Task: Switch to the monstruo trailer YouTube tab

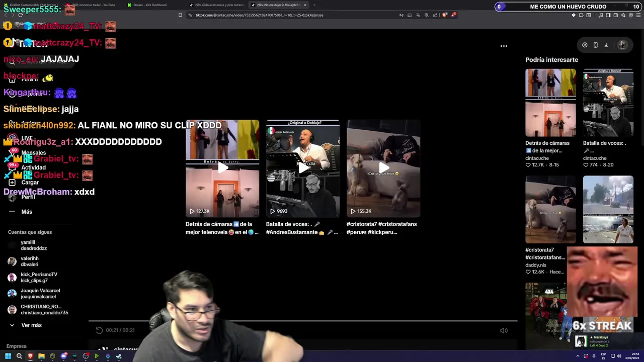Action: coord(94,5)
